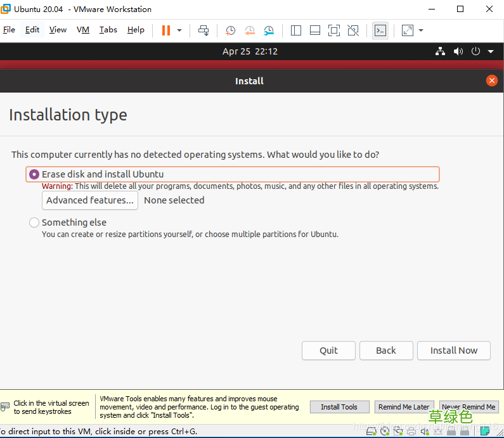This screenshot has height=438, width=504.
Task: Click Install Now
Action: [453, 351]
